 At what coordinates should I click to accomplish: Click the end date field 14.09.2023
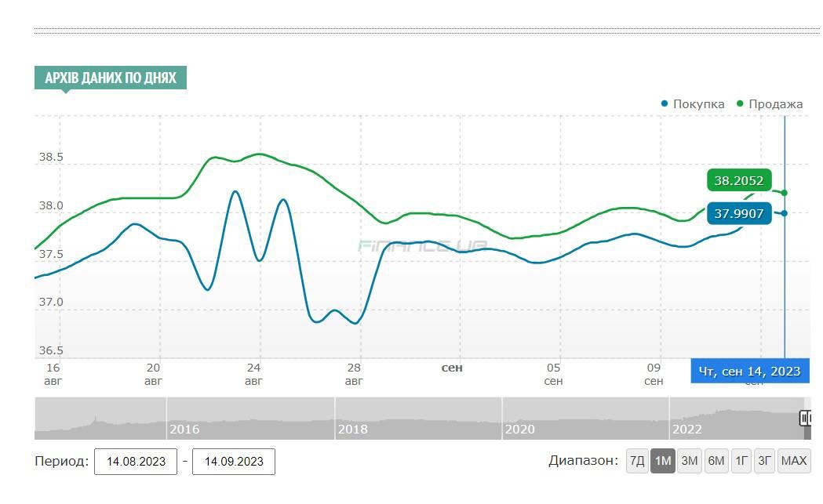tap(234, 462)
